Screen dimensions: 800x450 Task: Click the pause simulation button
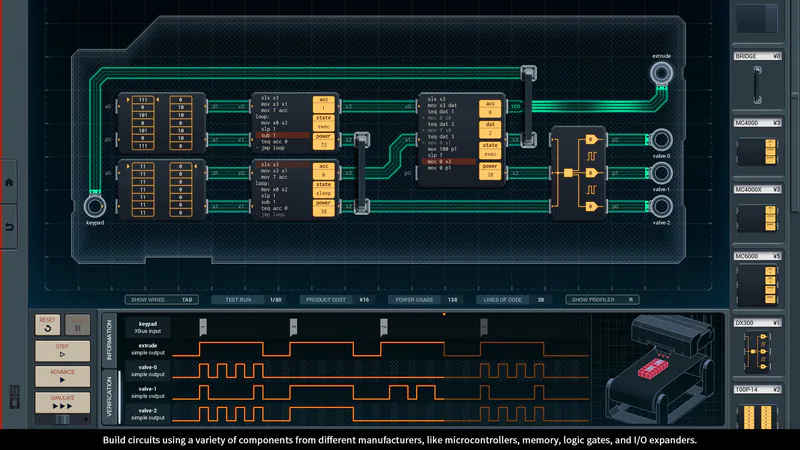(78, 324)
